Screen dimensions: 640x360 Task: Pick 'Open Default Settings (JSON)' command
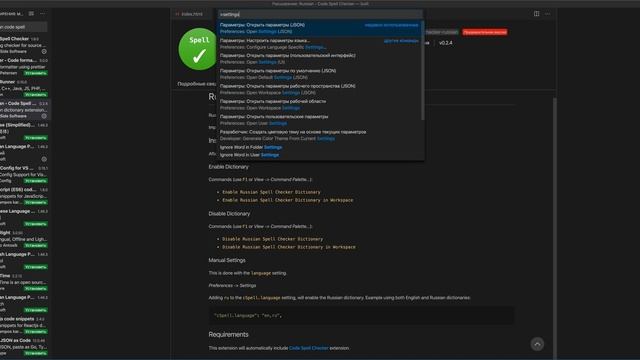pos(319,74)
